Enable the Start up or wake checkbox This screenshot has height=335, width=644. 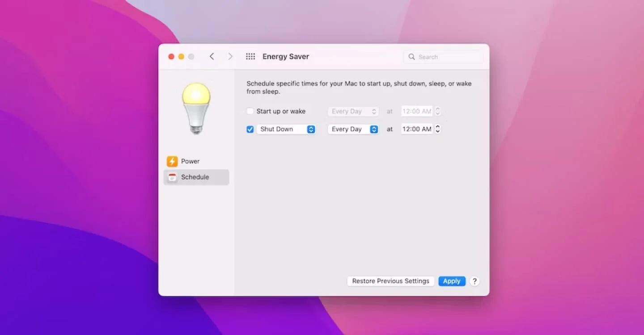coord(250,111)
